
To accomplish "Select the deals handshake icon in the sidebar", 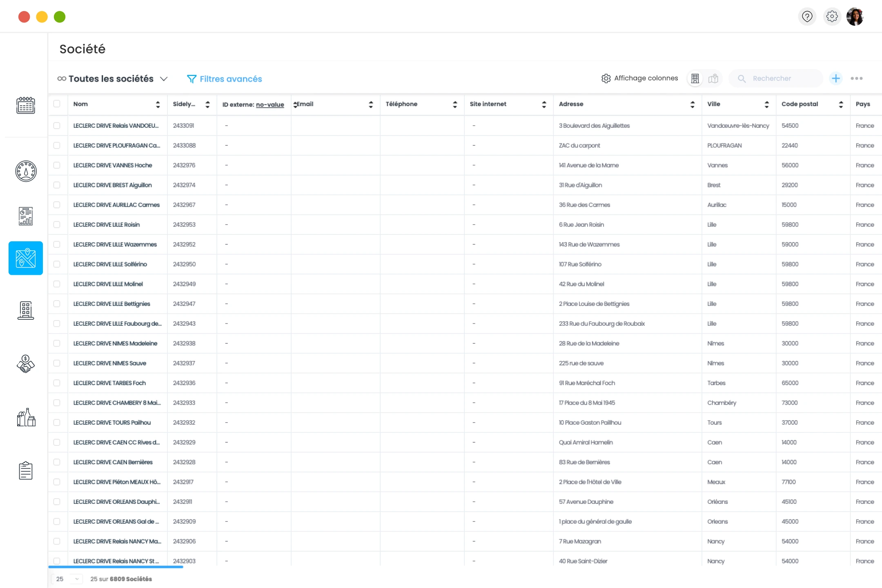I will [x=25, y=363].
